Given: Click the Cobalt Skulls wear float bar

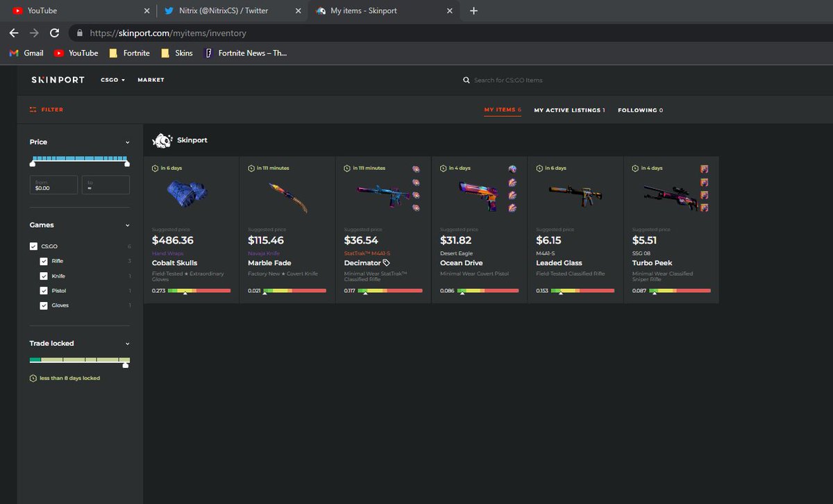Looking at the screenshot, I should (199, 290).
